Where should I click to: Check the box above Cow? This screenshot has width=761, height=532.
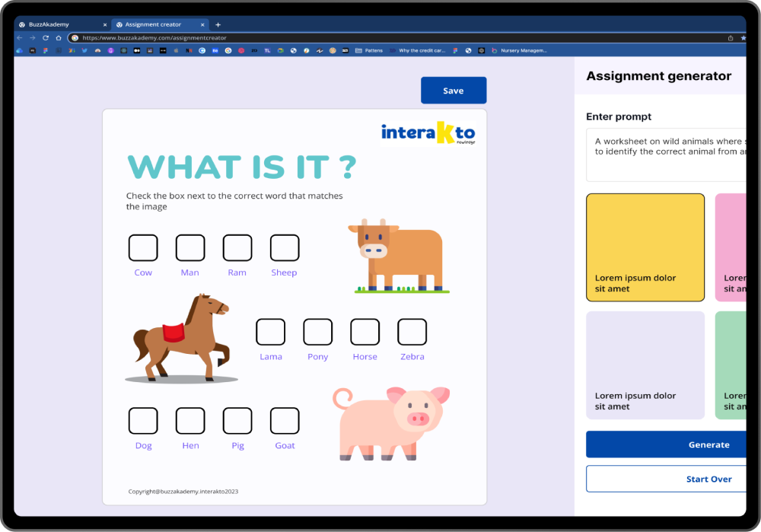pyautogui.click(x=143, y=248)
